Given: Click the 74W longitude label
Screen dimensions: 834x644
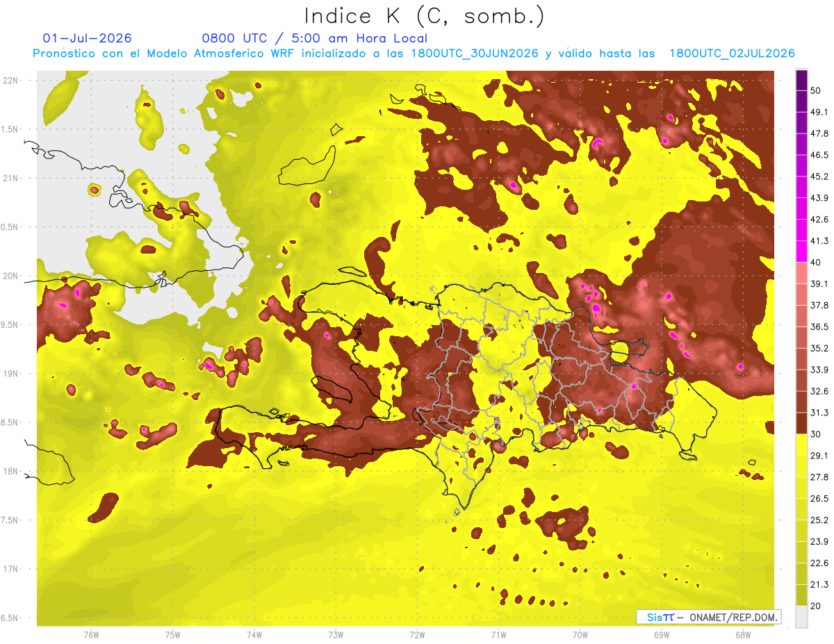Looking at the screenshot, I should (x=254, y=634).
